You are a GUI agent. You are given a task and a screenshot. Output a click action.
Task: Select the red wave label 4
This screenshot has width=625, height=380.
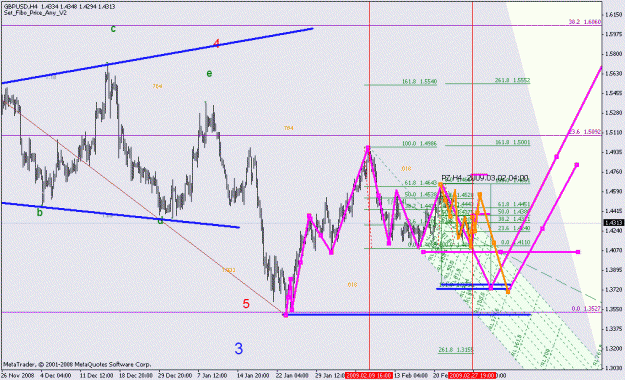216,43
